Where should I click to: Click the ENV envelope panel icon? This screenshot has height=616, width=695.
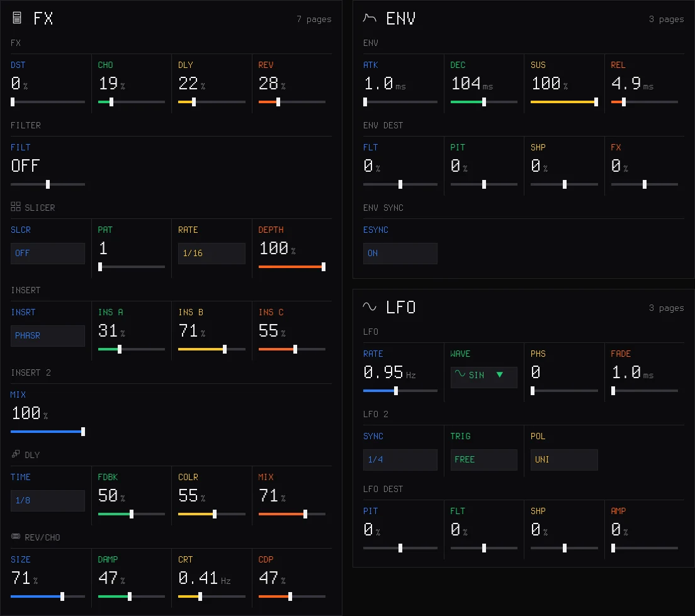(x=370, y=18)
